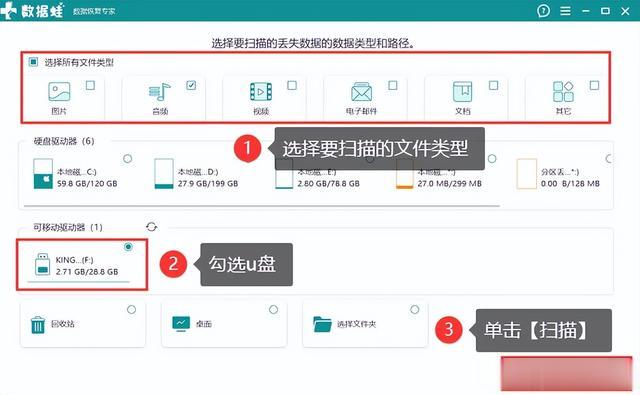Click the 选择文件夹 folder icon
640x395 pixels.
[322, 324]
